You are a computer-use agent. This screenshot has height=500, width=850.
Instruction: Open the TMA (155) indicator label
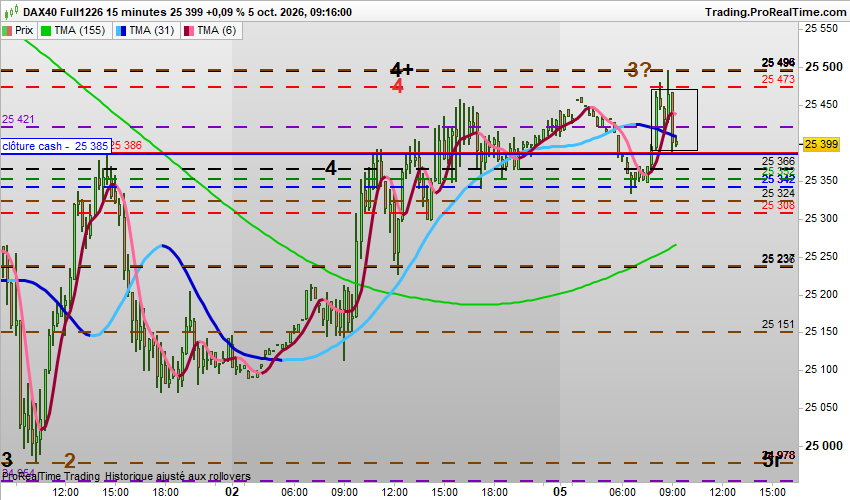coord(74,31)
